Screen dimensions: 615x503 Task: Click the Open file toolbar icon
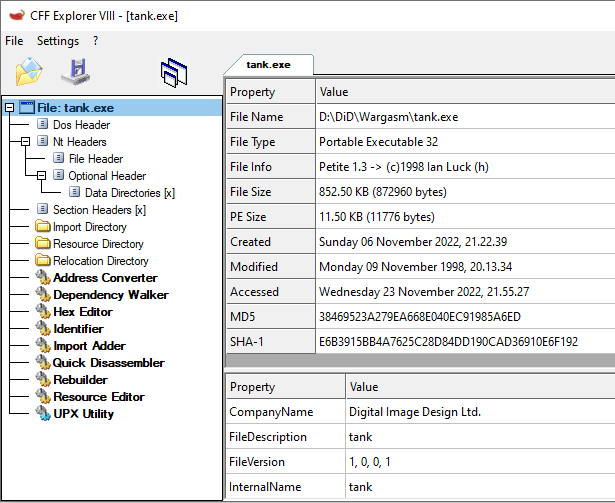[30, 71]
